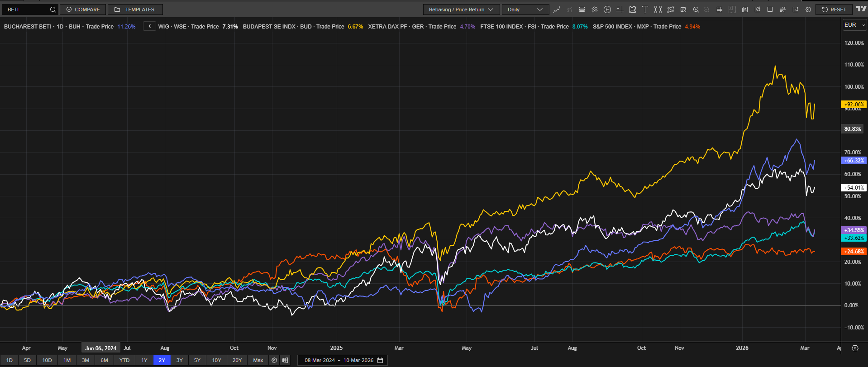Open the calendar date picker icon
Screen dimensions: 868x367
pyautogui.click(x=380, y=360)
